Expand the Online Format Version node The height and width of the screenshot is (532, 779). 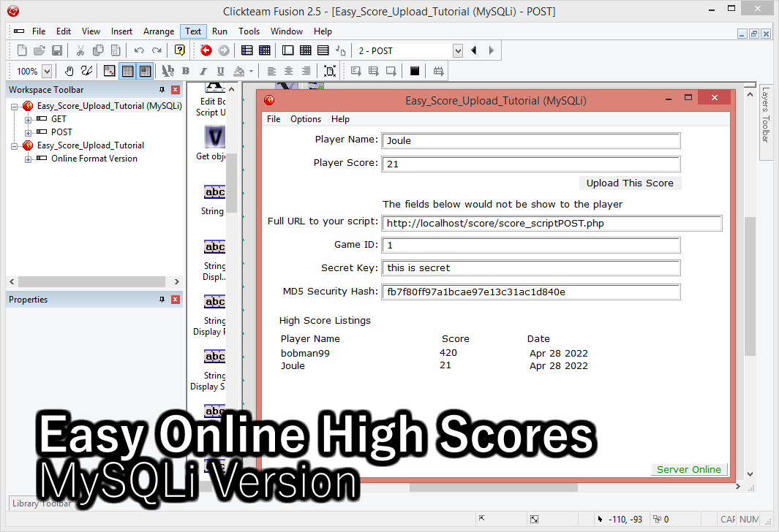[x=29, y=159]
